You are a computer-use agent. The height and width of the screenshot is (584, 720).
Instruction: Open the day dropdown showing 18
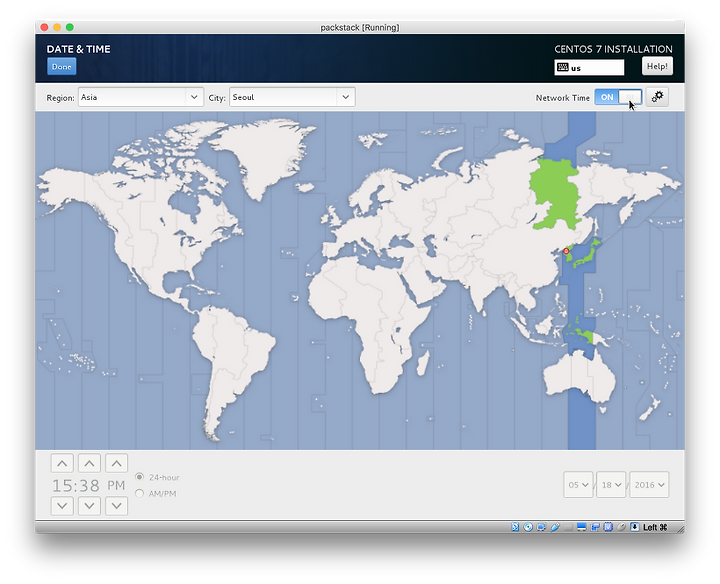click(611, 485)
